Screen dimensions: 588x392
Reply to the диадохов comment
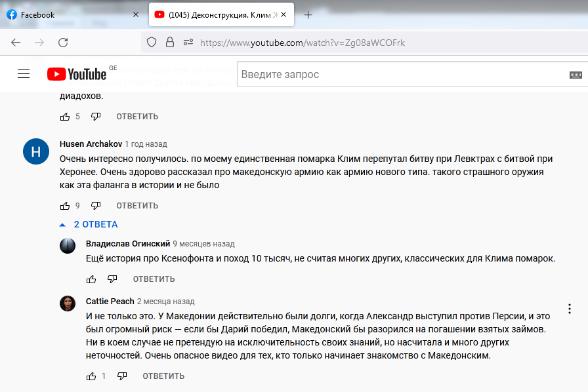137,117
